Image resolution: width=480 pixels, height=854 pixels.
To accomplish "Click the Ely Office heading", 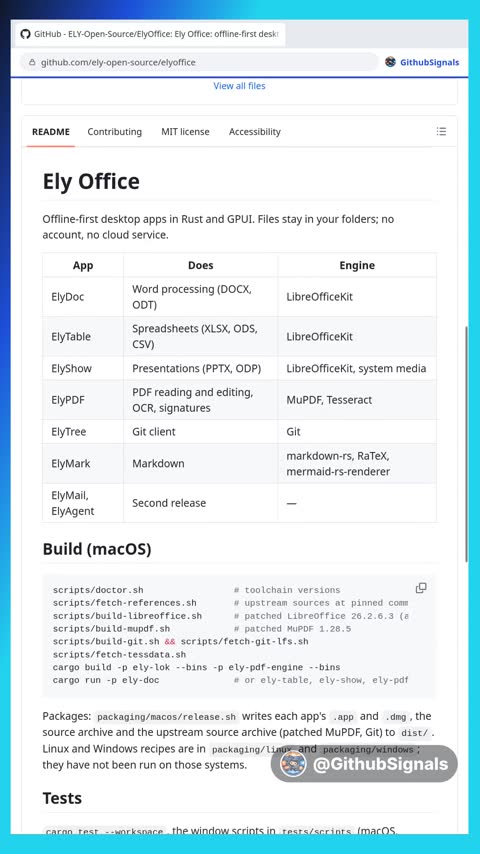I will [91, 181].
